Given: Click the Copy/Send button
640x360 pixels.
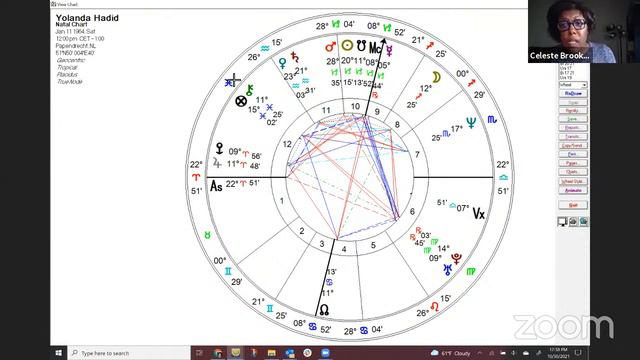Looking at the screenshot, I should pos(573,146).
